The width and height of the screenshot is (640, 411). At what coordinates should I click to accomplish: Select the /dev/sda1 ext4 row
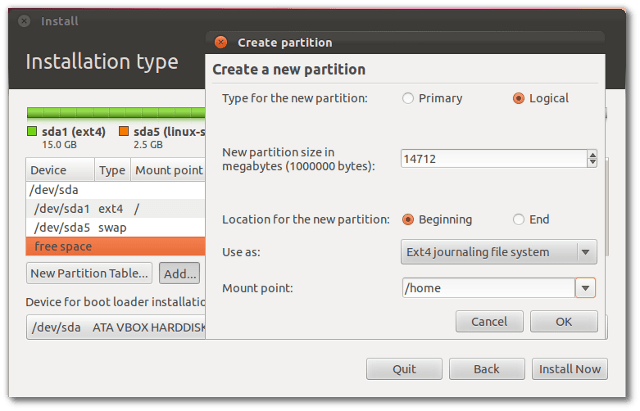pos(116,209)
